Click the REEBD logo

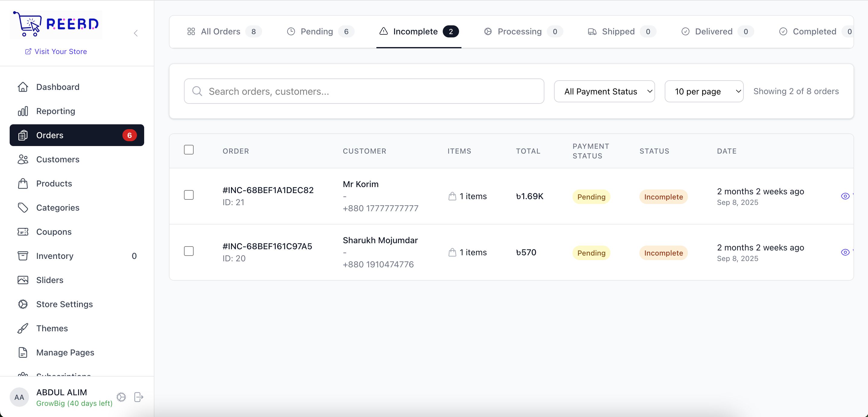pos(56,24)
